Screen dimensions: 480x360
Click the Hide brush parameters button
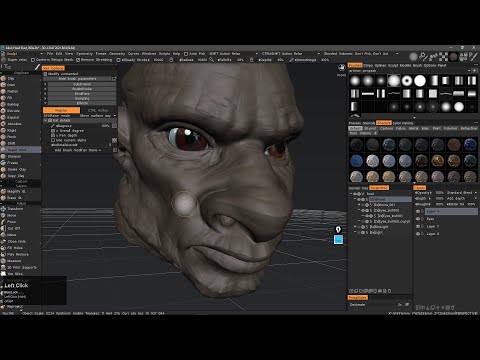pos(77,79)
